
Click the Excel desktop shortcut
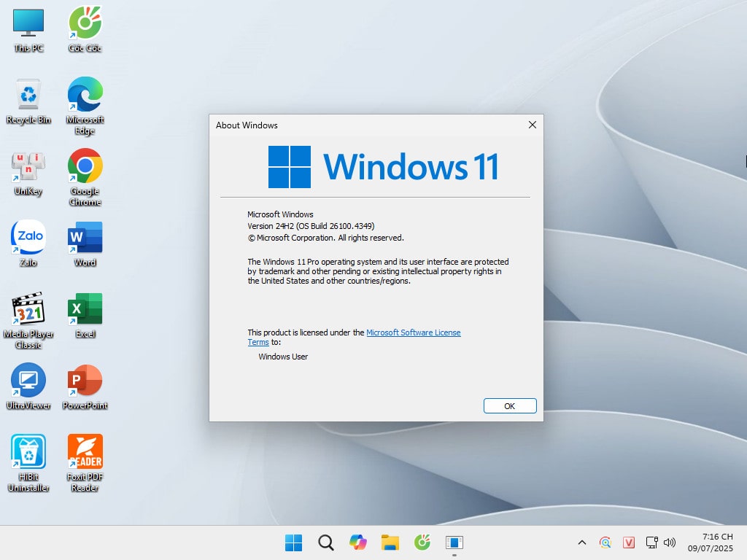(85, 316)
